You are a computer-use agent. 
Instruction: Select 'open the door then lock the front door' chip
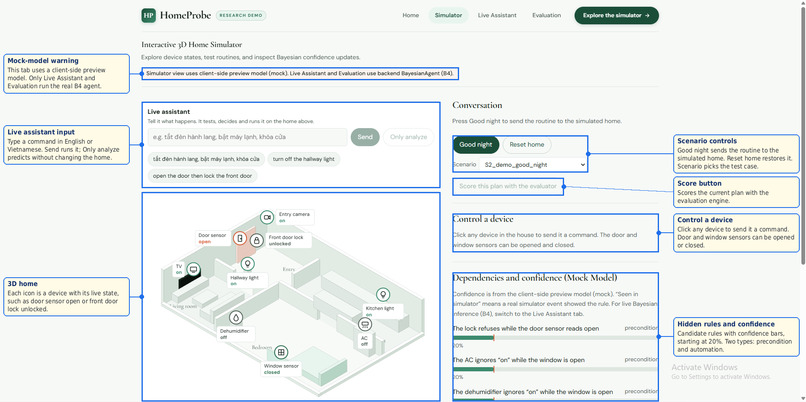203,176
